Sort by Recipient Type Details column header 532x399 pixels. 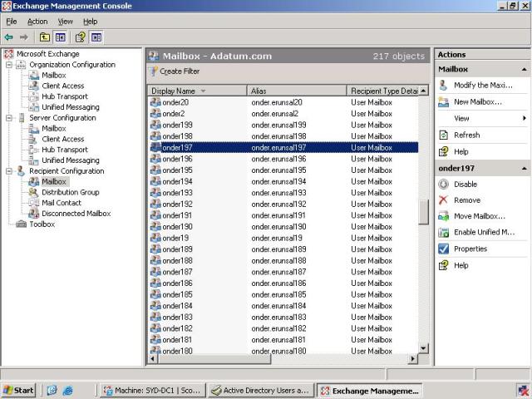click(382, 91)
